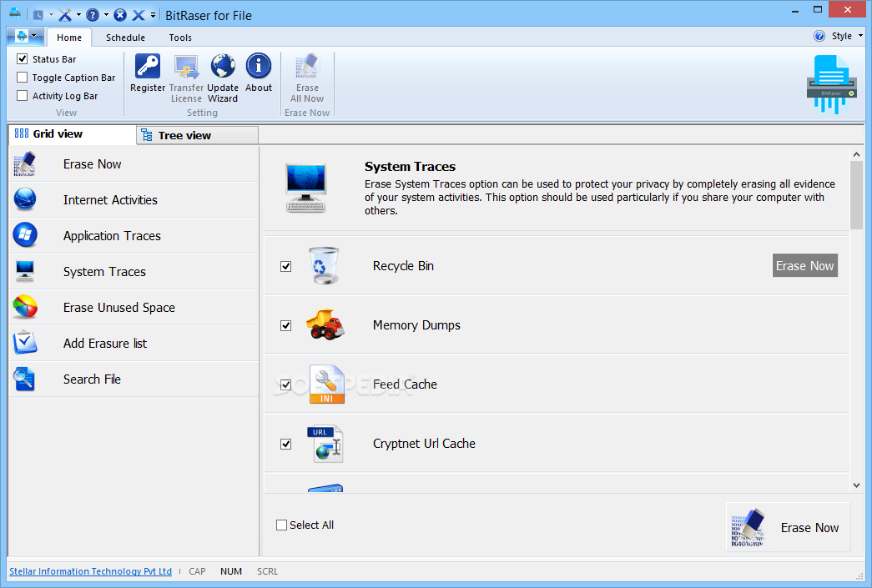
Task: Click the large BitRaser shredder logo
Action: pyautogui.click(x=831, y=84)
